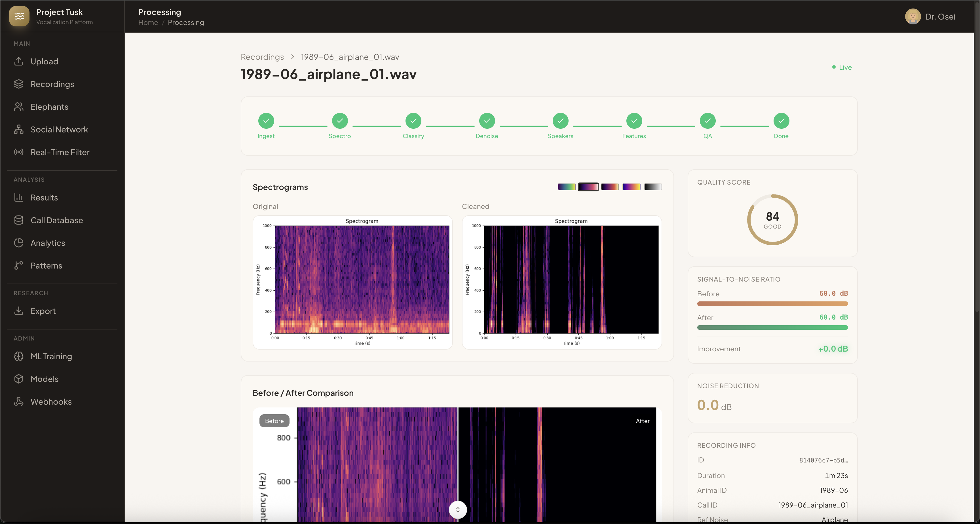The height and width of the screenshot is (524, 980).
Task: Go to the Home breadcrumb link
Action: click(x=148, y=22)
